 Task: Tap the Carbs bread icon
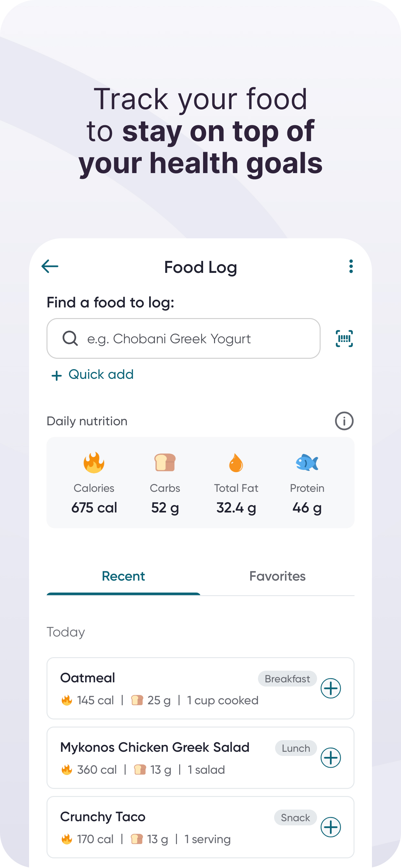165,462
